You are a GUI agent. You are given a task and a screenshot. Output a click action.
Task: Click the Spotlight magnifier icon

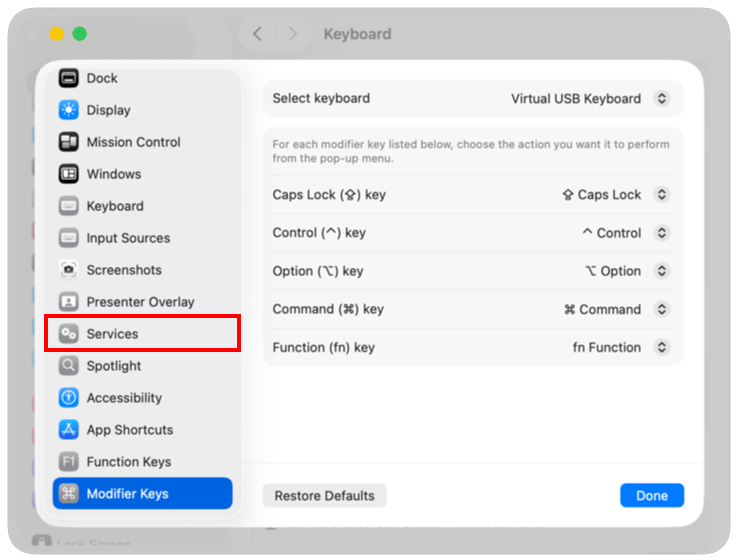(68, 366)
